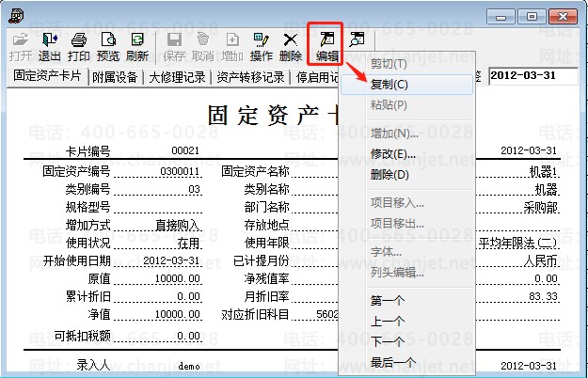Click the 编辑 edit toolbar icon
588x378 pixels.
(327, 47)
